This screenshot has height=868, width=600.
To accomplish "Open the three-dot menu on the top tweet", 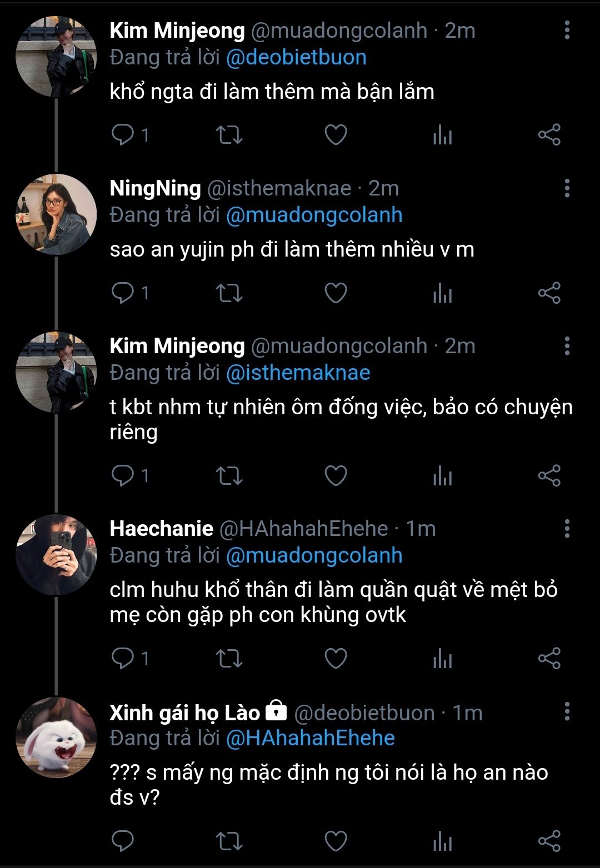I will click(567, 31).
